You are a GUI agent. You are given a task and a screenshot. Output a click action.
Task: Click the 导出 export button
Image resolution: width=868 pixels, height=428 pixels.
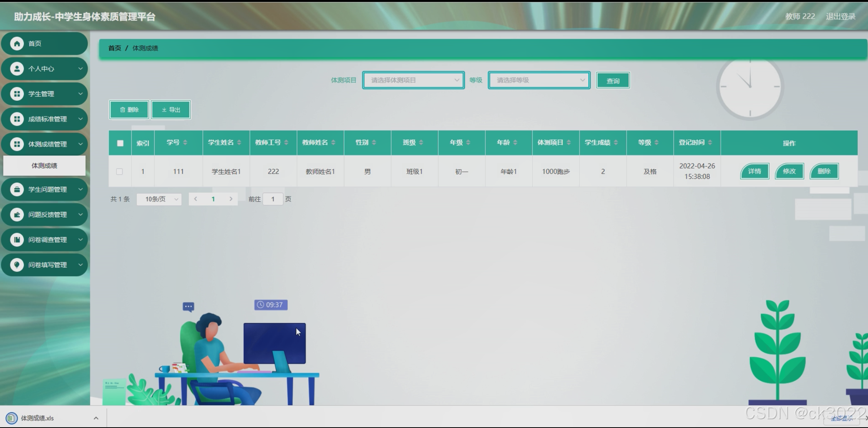pos(171,110)
